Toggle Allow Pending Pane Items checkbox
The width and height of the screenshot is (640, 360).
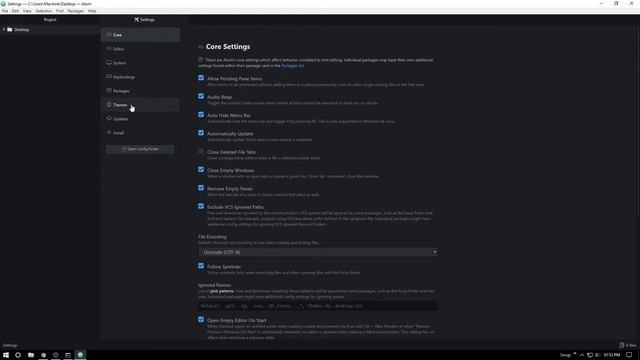(x=201, y=78)
